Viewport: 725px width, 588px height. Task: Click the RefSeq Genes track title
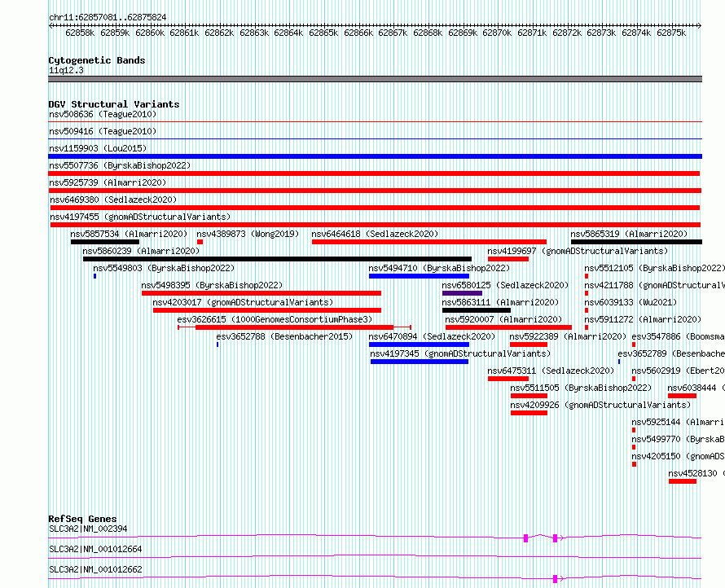tap(82, 519)
